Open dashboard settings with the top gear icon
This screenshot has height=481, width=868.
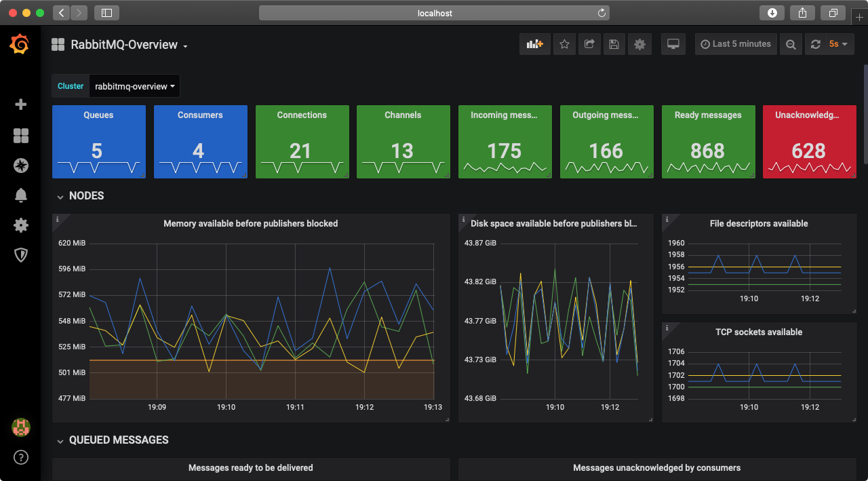(x=639, y=43)
